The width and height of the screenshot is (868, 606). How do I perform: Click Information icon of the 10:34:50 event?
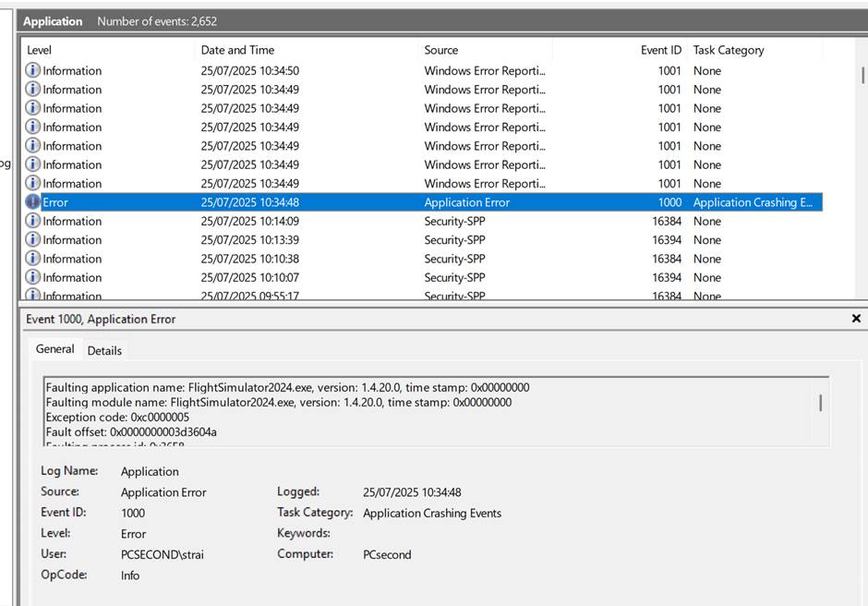click(32, 70)
